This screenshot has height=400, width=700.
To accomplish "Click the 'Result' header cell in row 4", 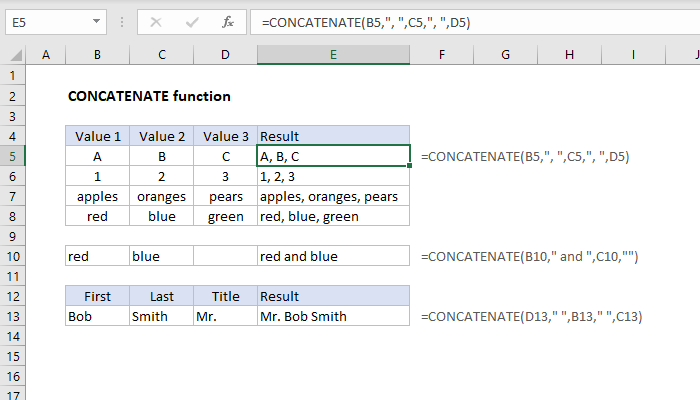I will click(x=333, y=136).
